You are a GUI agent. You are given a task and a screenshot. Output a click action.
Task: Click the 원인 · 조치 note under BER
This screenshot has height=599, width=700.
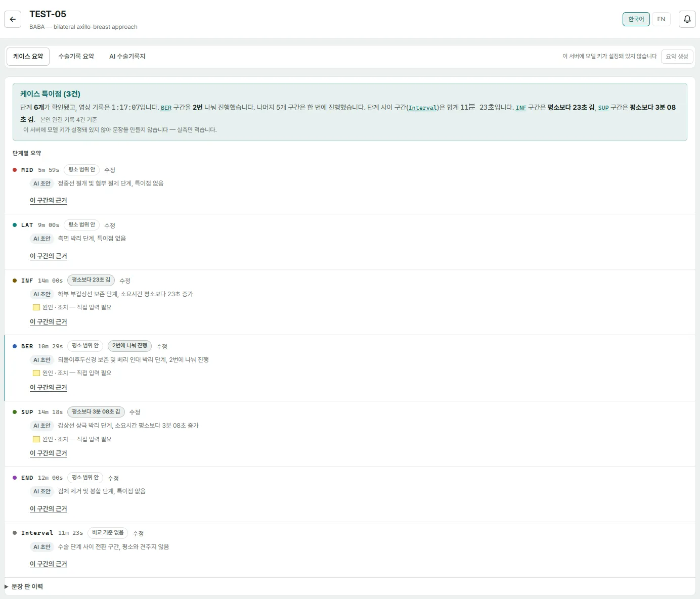click(x=77, y=373)
